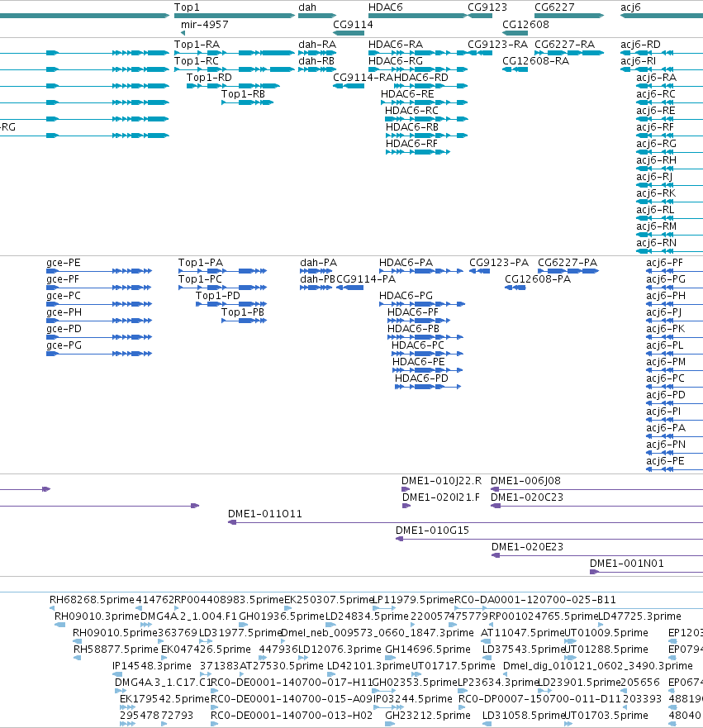This screenshot has height=728, width=703.
Task: Select the acj6-RN transcript label
Action: pyautogui.click(x=656, y=243)
